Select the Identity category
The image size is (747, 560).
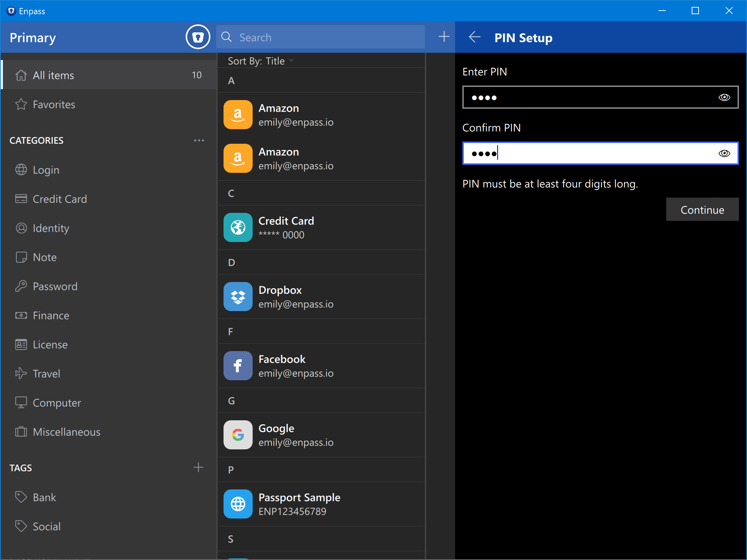pyautogui.click(x=108, y=228)
